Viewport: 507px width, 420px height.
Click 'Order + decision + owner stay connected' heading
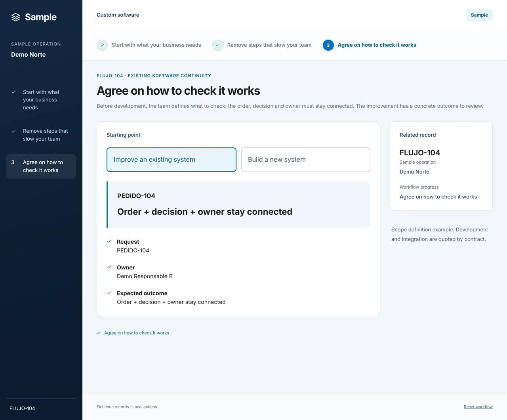point(205,212)
